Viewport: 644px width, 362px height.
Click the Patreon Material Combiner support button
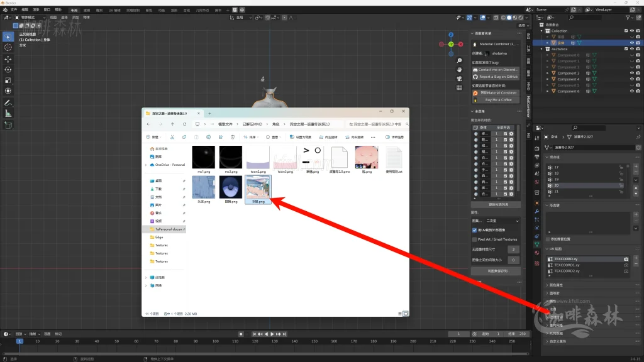coord(496,93)
